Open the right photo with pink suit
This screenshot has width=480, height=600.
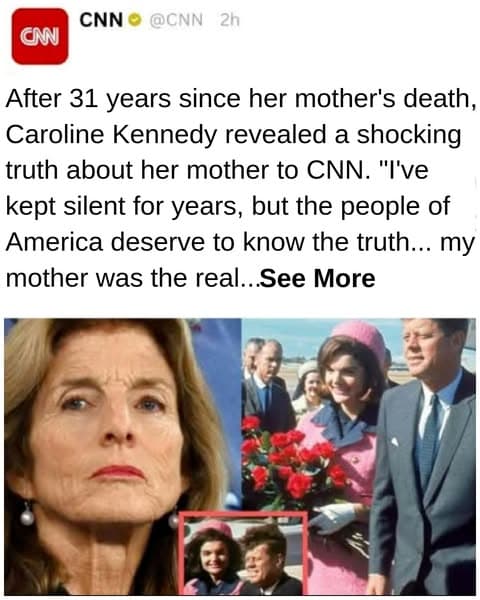(359, 456)
